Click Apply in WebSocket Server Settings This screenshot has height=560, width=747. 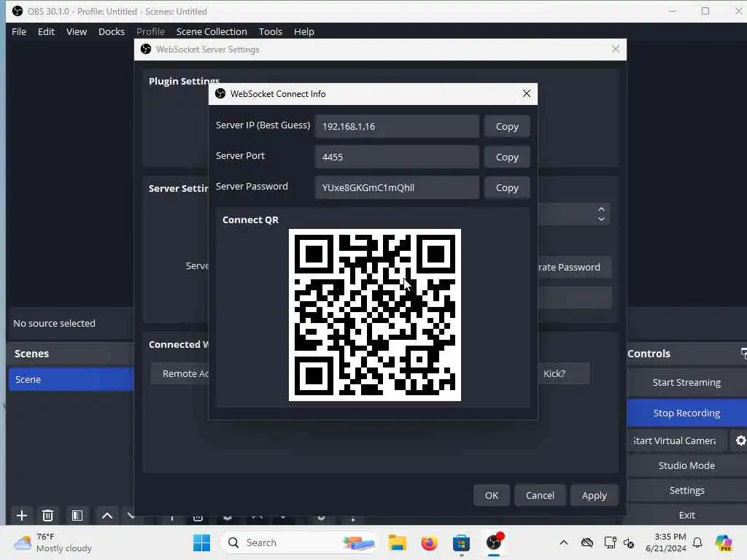point(594,495)
